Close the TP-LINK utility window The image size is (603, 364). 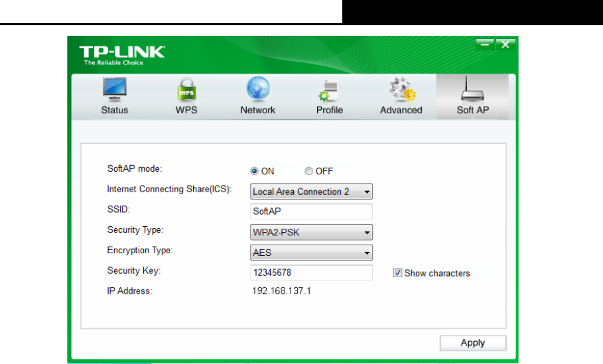coord(505,44)
